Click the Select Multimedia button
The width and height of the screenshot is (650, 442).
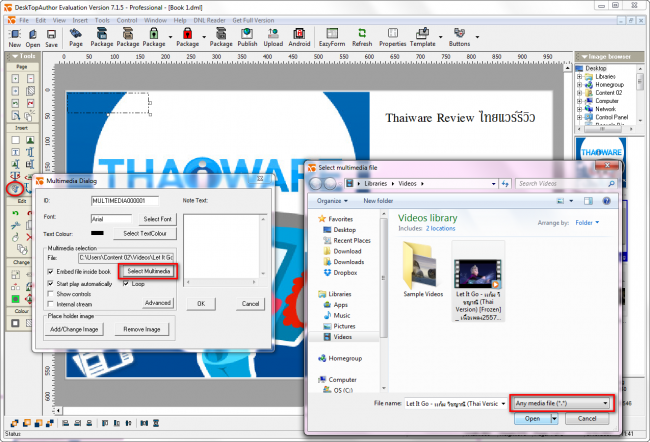[x=148, y=271]
